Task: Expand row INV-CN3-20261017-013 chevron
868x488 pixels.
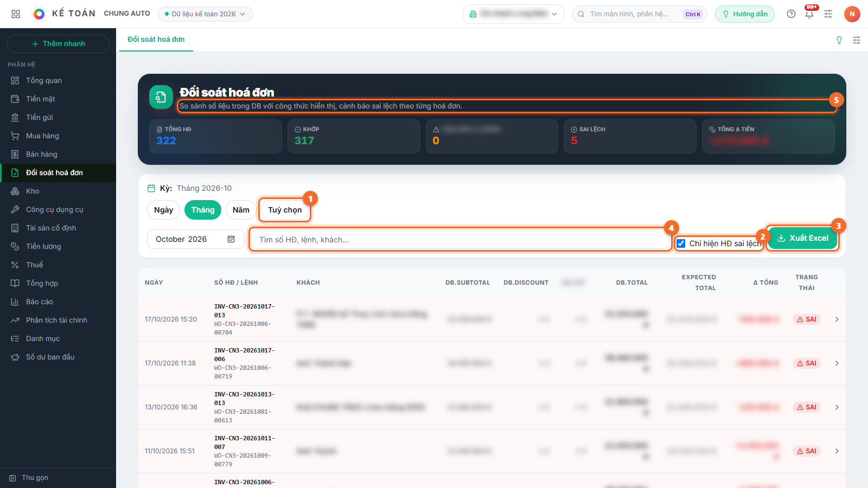Action: [837, 319]
